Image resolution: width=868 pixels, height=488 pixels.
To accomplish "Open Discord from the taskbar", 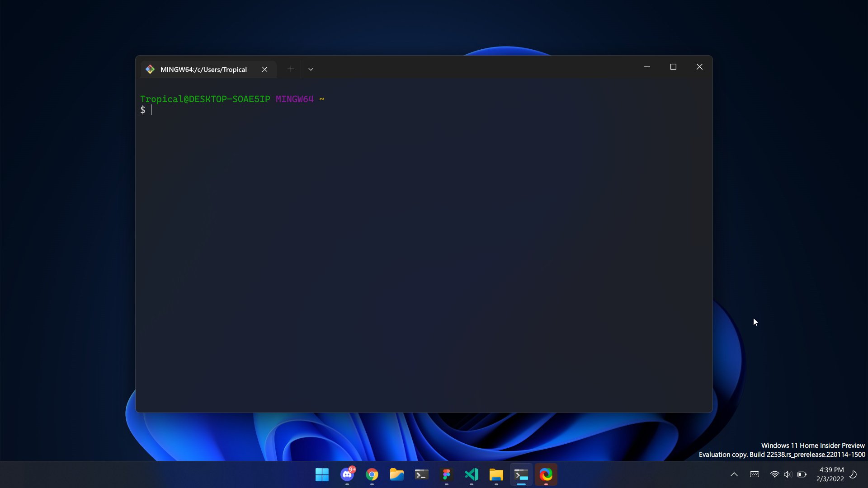I will (347, 475).
